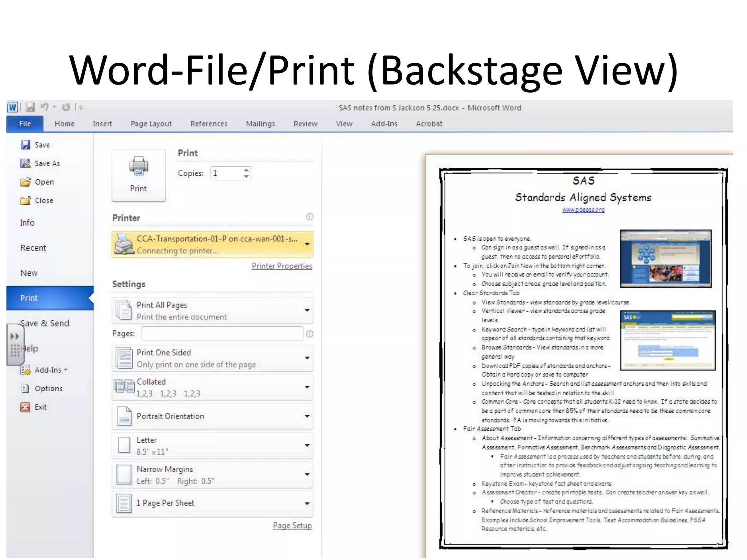This screenshot has width=747, height=560.
Task: Open the Page Setup link
Action: [x=293, y=526]
